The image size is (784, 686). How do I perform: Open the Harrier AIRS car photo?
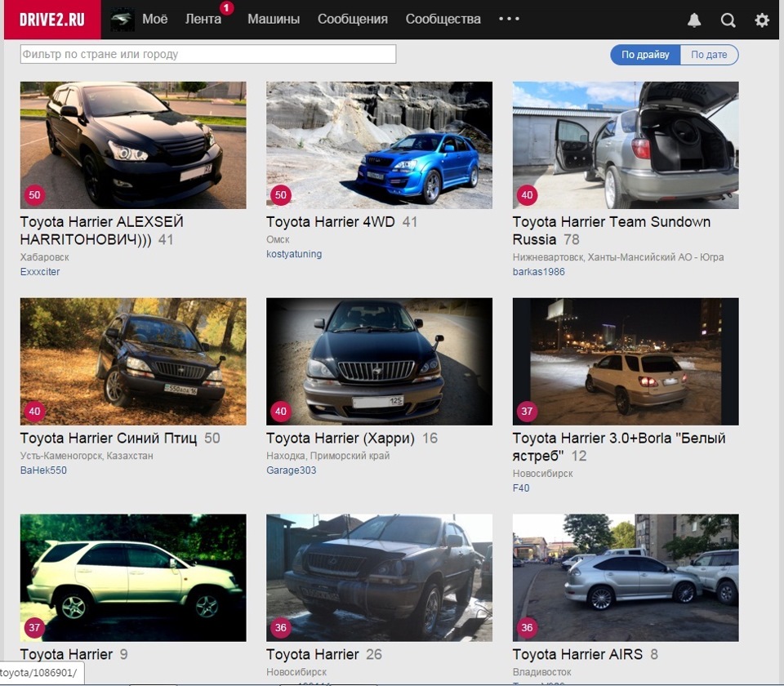626,577
